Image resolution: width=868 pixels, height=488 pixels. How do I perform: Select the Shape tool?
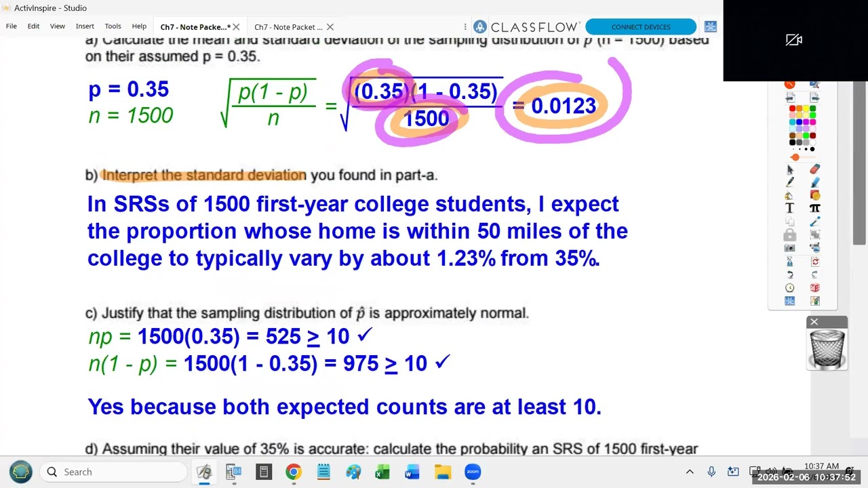pos(815,195)
